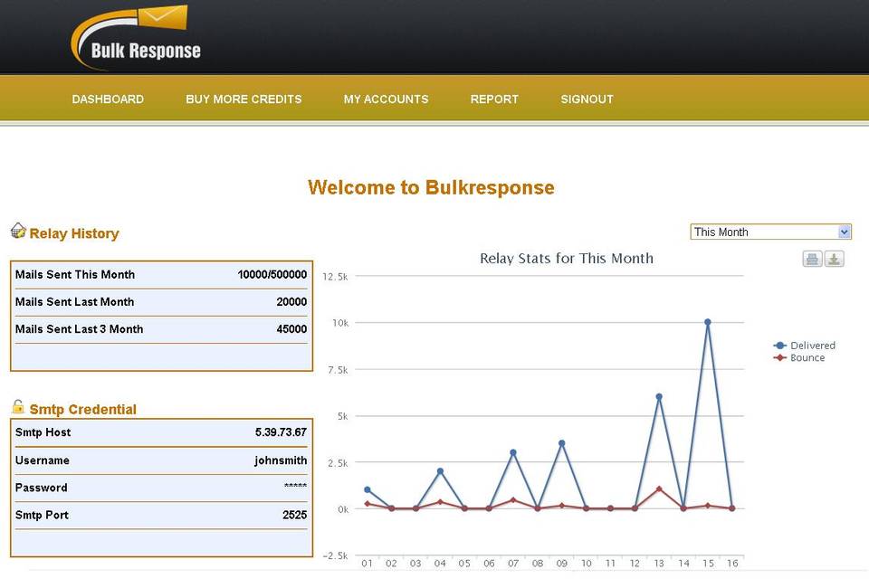Screen dimensions: 869x588
Task: Open My Accounts from navigation
Action: click(x=386, y=100)
